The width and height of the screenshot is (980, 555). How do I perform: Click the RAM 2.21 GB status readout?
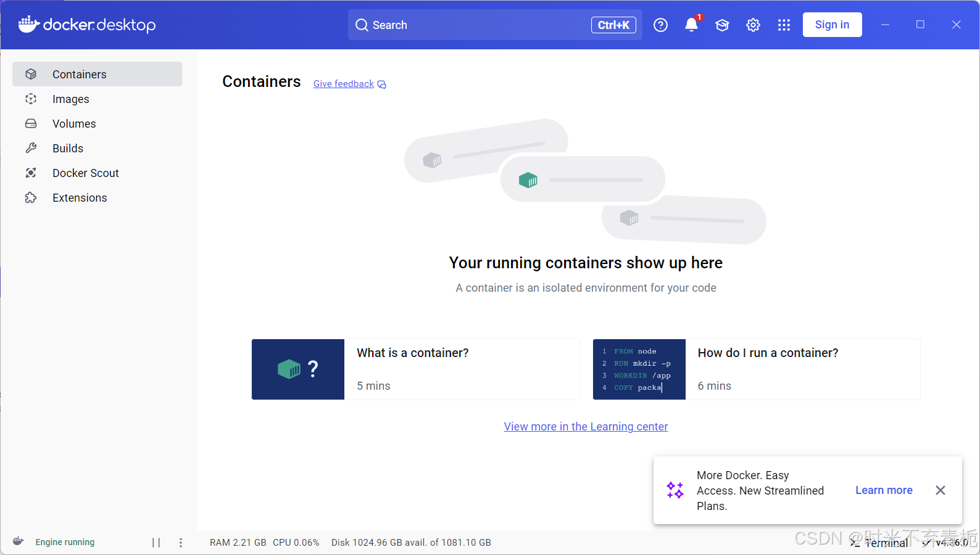(238, 543)
